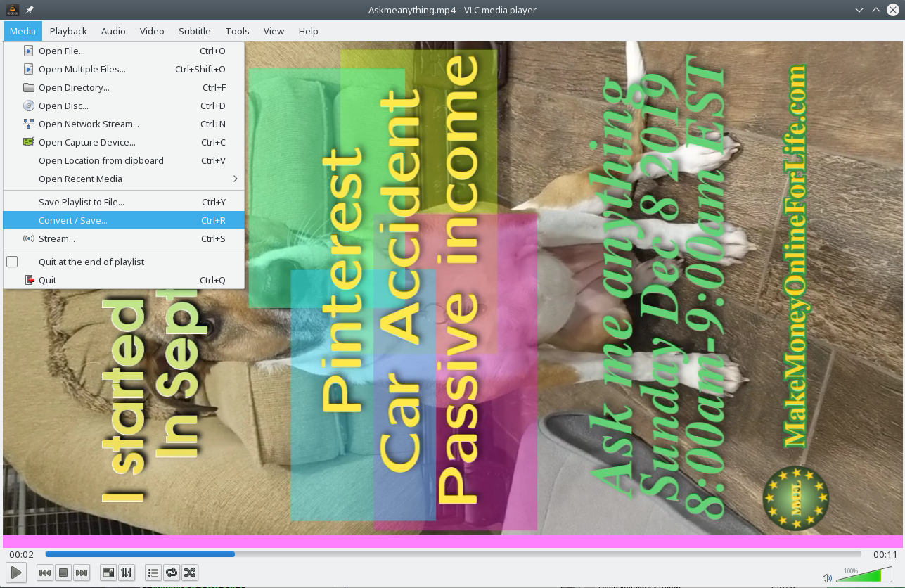This screenshot has width=905, height=588.
Task: Adjust the volume slider
Action: pos(864,575)
